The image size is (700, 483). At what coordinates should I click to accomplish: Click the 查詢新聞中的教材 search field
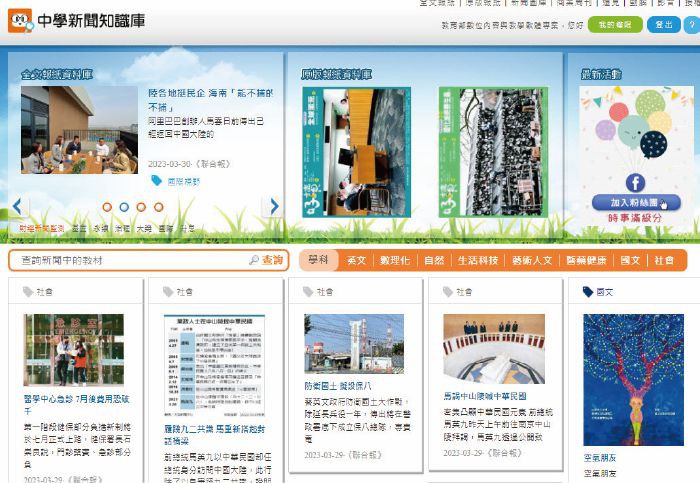130,260
